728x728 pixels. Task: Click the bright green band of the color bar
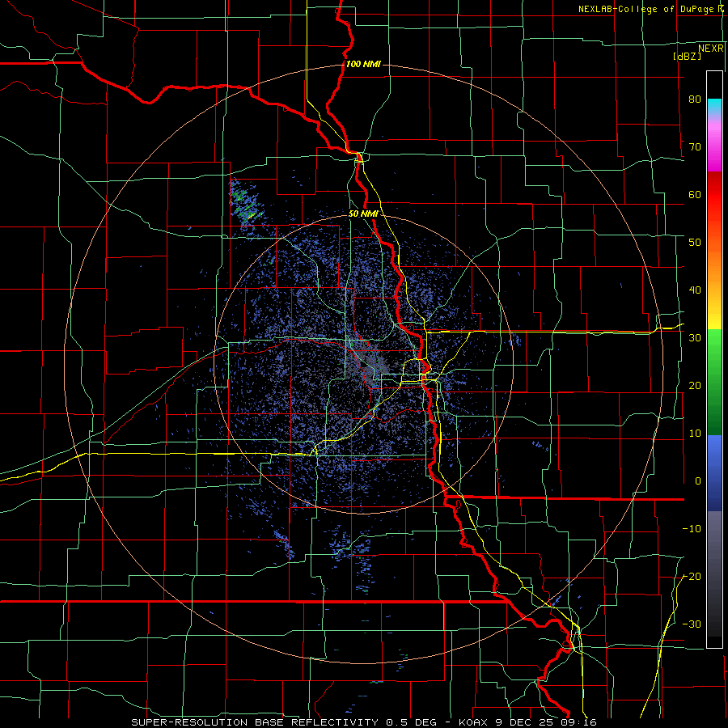pos(714,353)
